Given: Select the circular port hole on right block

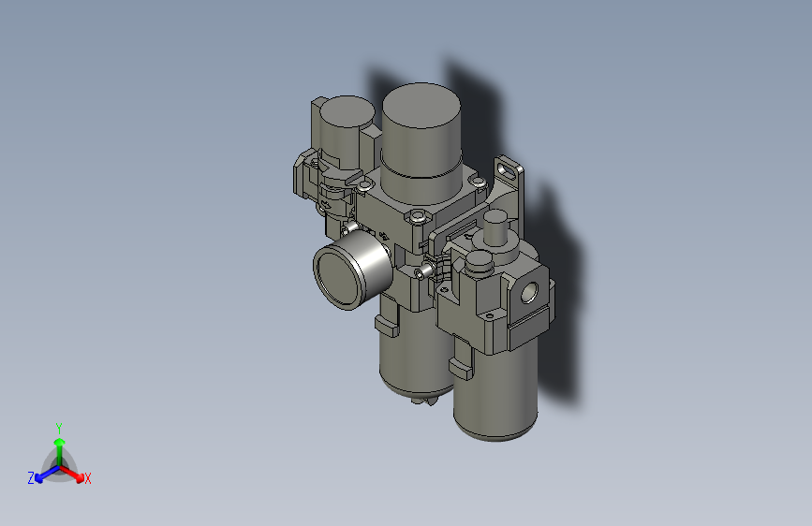Looking at the screenshot, I should pos(529,294).
